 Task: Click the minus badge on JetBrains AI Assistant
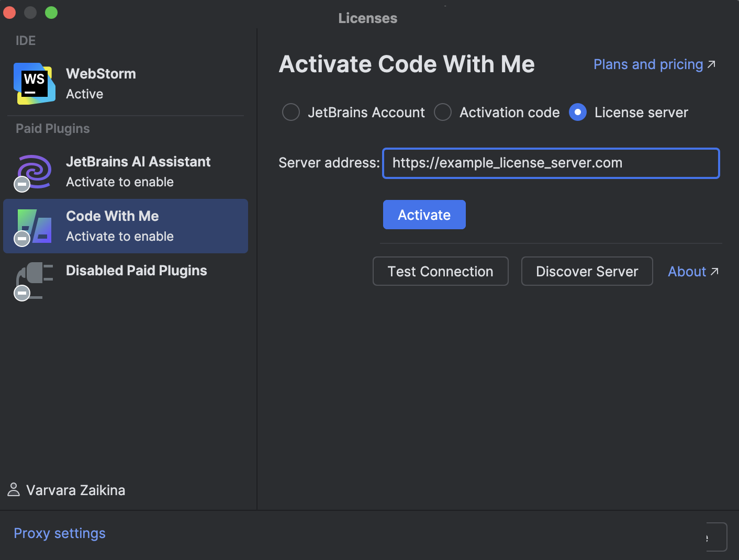click(x=21, y=184)
